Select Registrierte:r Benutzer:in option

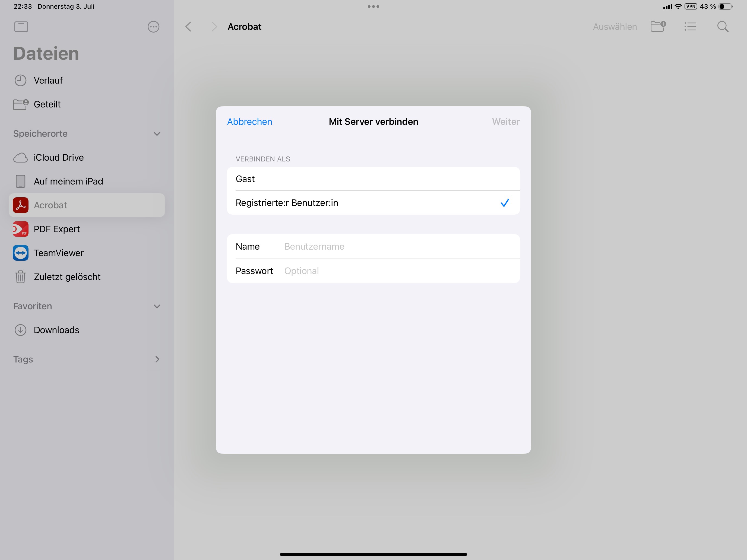[x=373, y=203]
